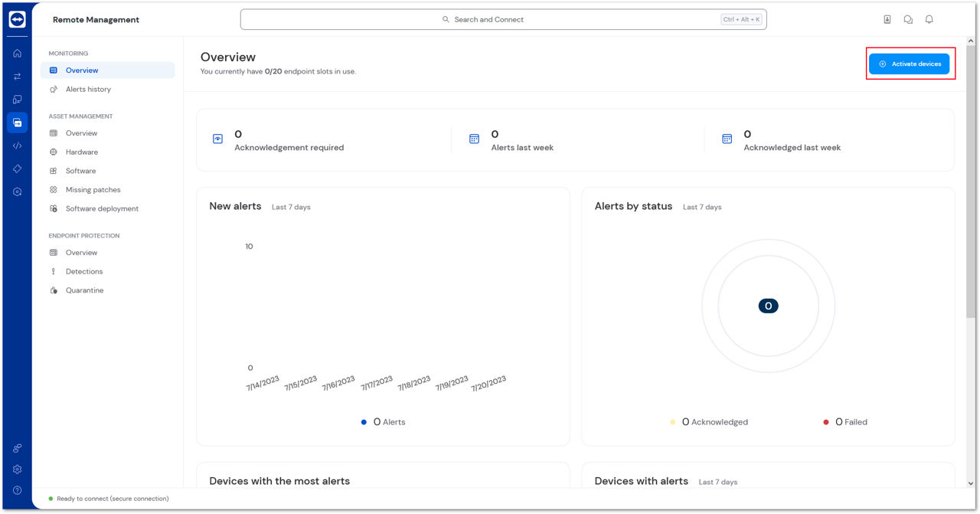Select Hardware under Asset Management
This screenshot has height=514, width=980.
click(81, 152)
